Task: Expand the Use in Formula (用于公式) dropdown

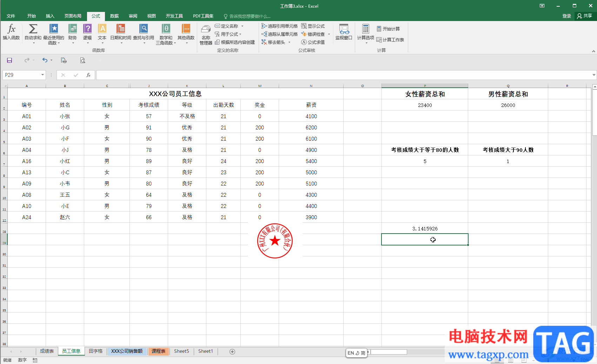Action: (x=240, y=34)
